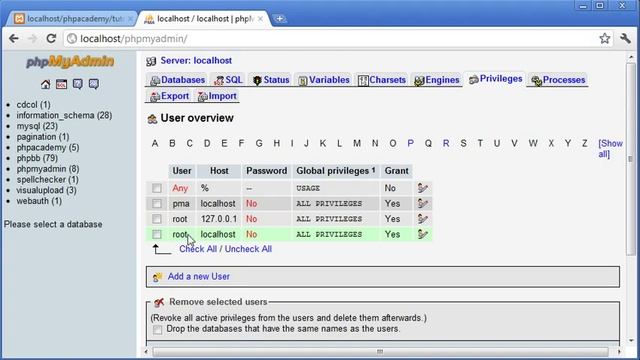This screenshot has height=360, width=640.
Task: Click the vertical scrollbar thumb of main frame
Action: pos(631,159)
